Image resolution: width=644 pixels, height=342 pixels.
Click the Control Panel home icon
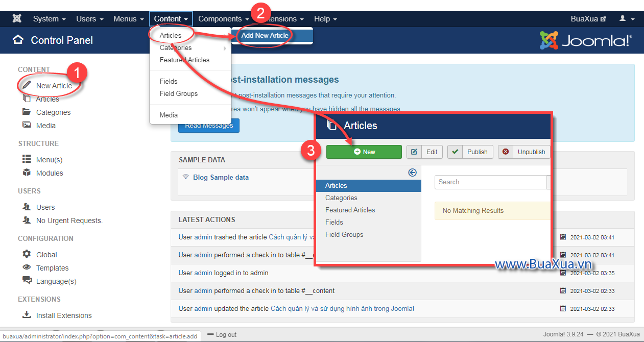click(x=18, y=40)
